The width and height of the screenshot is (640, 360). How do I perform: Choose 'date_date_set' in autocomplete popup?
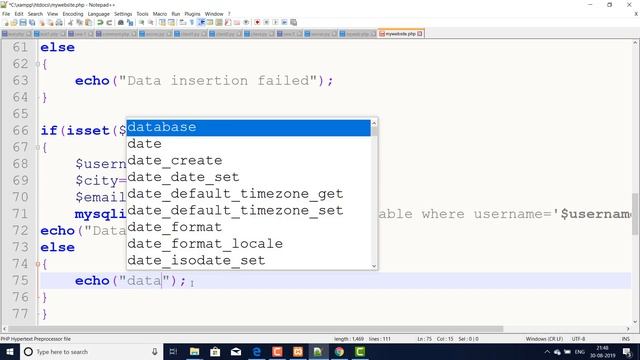249,177
